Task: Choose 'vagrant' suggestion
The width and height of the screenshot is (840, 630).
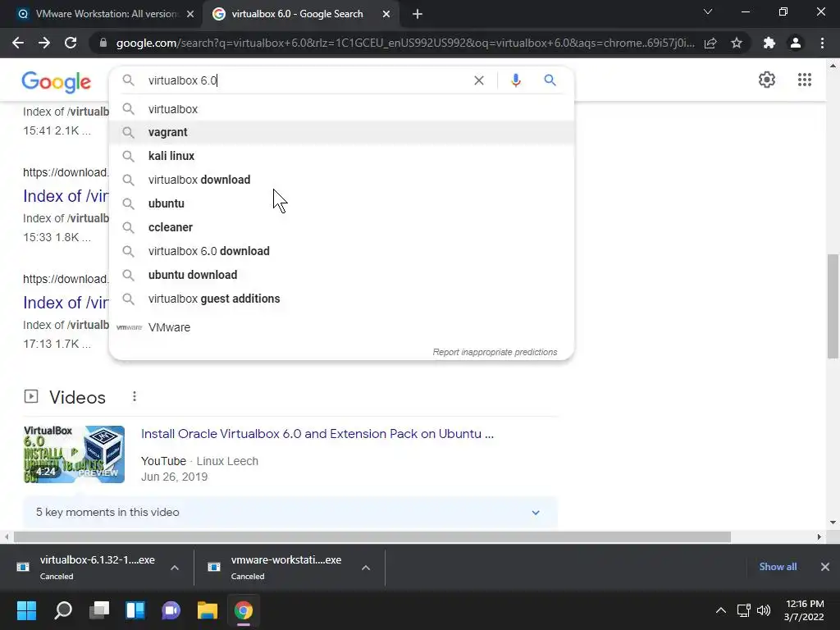Action: tap(341, 132)
